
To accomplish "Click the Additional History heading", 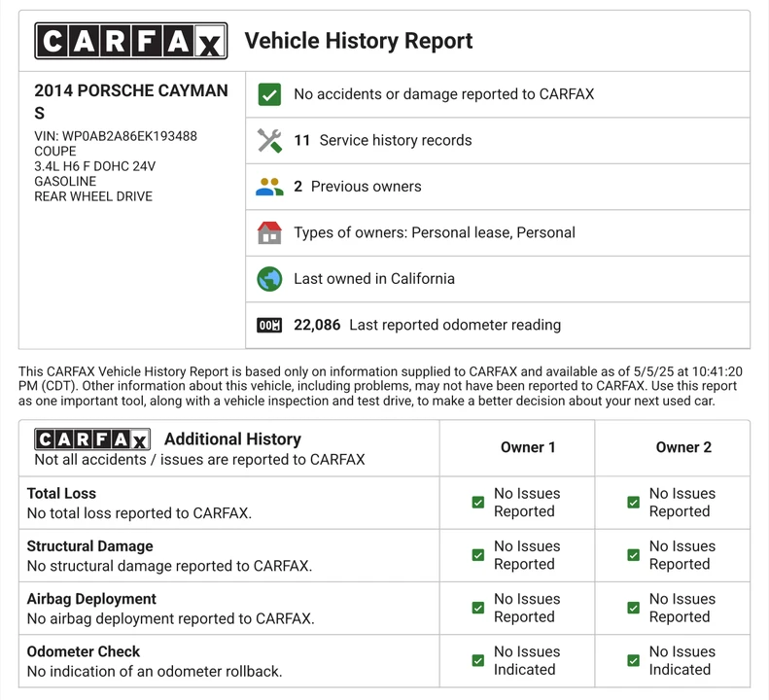I will pos(232,439).
